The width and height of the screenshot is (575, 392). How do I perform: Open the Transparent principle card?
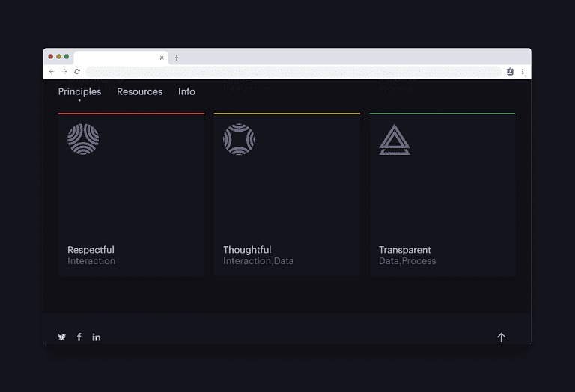coord(442,195)
